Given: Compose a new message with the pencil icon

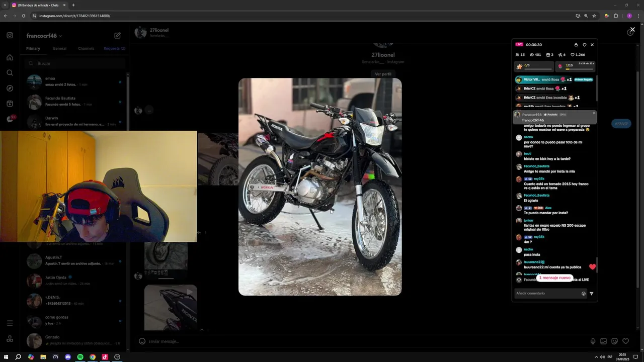Looking at the screenshot, I should coord(117,36).
